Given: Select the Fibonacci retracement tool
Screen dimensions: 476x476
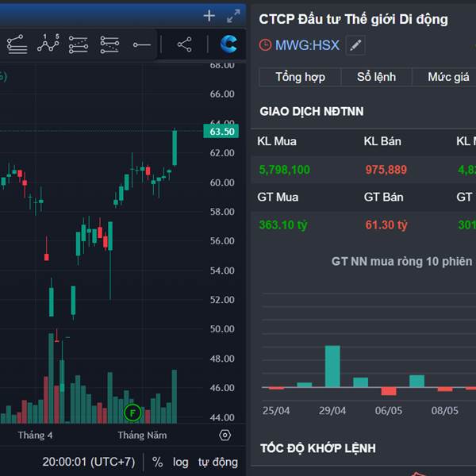Looking at the screenshot, I should [79, 44].
